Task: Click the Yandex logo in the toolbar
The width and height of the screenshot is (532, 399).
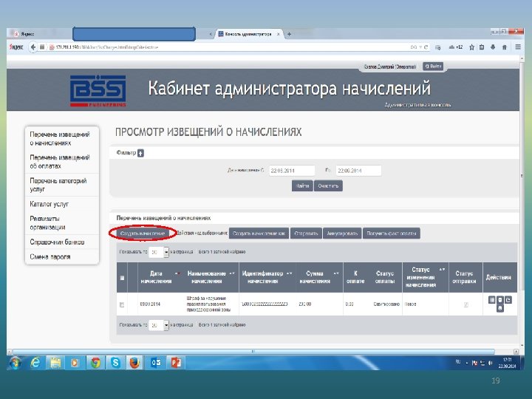Action: point(16,47)
